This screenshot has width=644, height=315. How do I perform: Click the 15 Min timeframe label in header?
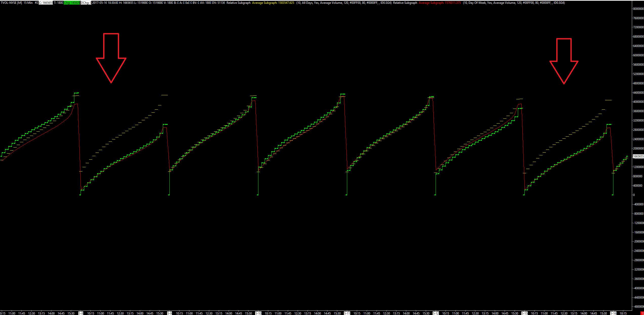coord(28,3)
